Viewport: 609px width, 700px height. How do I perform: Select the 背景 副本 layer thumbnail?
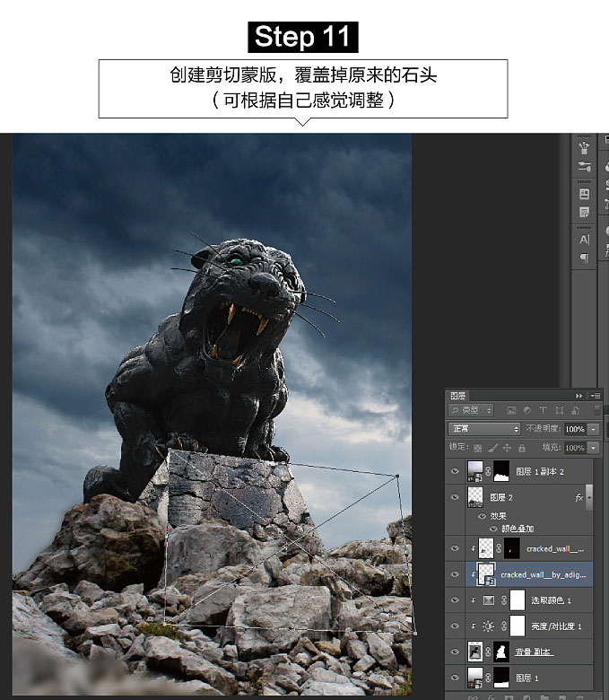(x=475, y=652)
